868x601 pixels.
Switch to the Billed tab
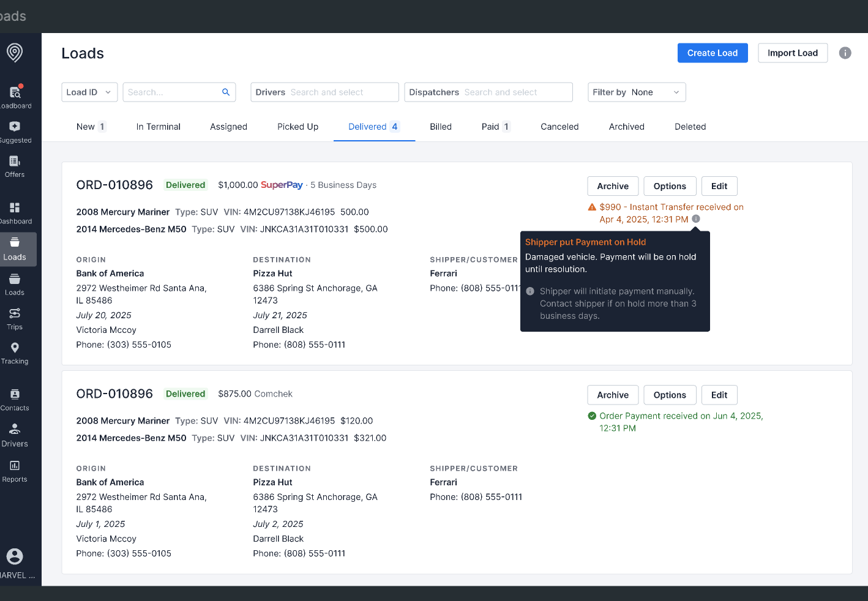(x=441, y=127)
